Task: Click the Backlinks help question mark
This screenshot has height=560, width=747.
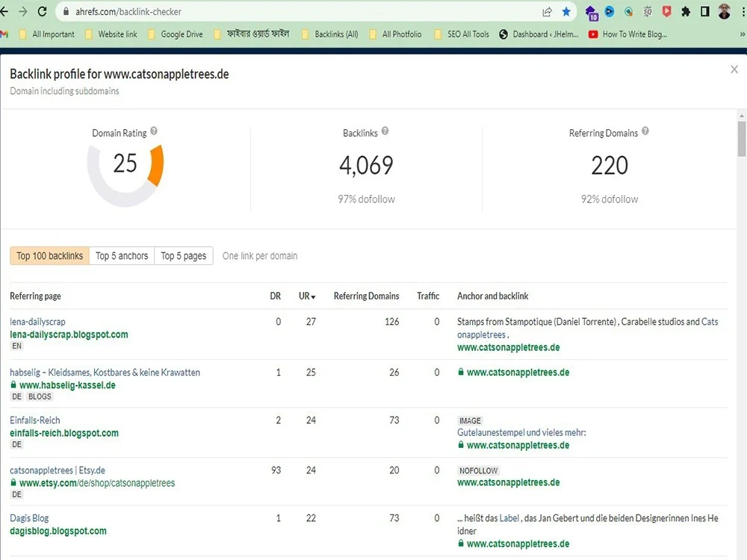Action: pyautogui.click(x=385, y=131)
